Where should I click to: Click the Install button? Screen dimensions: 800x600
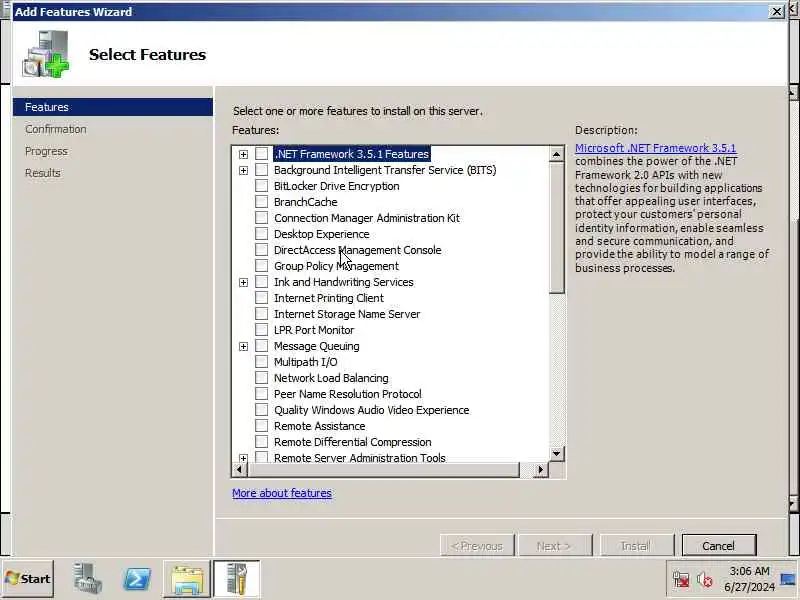(636, 546)
